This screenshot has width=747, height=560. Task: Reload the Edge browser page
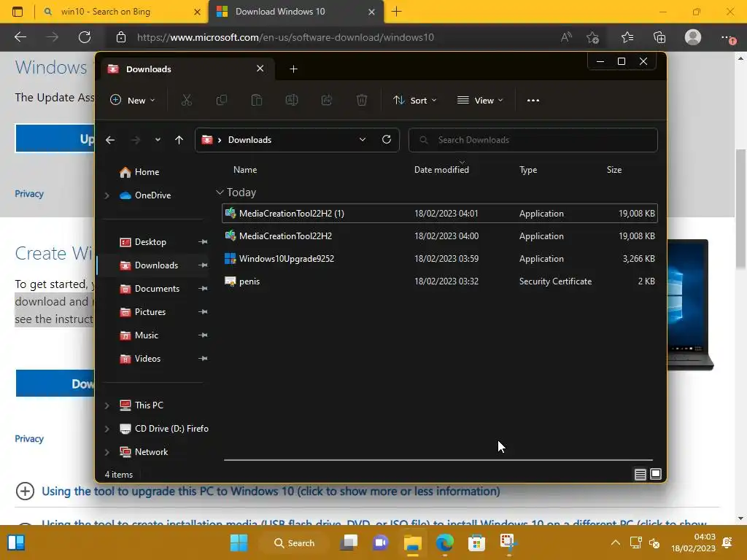click(85, 37)
